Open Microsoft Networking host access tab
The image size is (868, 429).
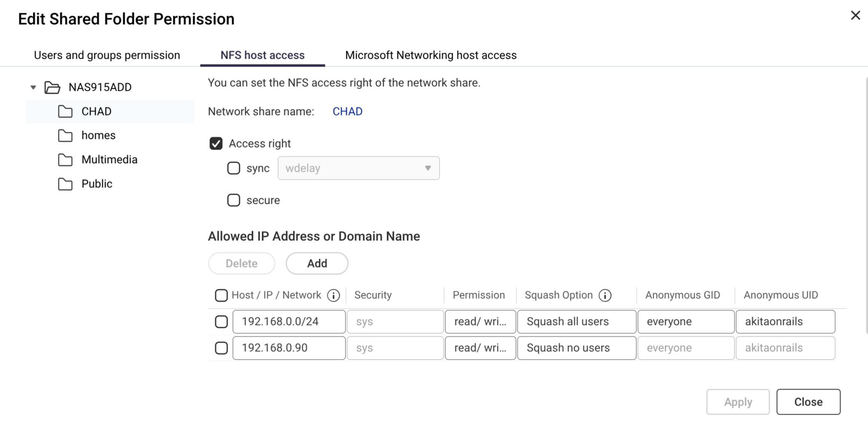(431, 55)
